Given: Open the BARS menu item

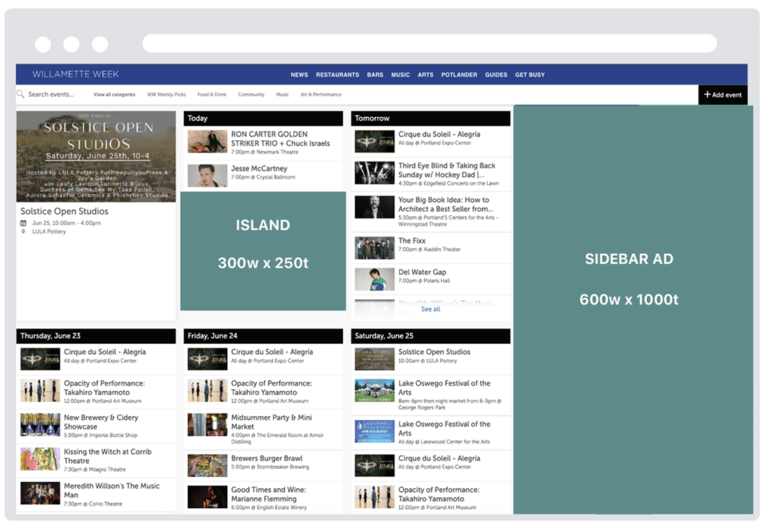Looking at the screenshot, I should tap(375, 75).
